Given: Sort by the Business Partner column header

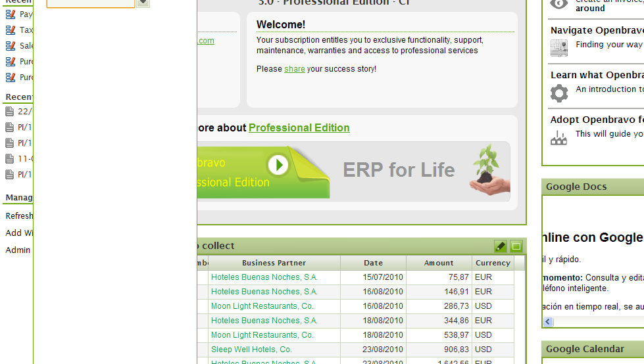Looking at the screenshot, I should pos(274,263).
